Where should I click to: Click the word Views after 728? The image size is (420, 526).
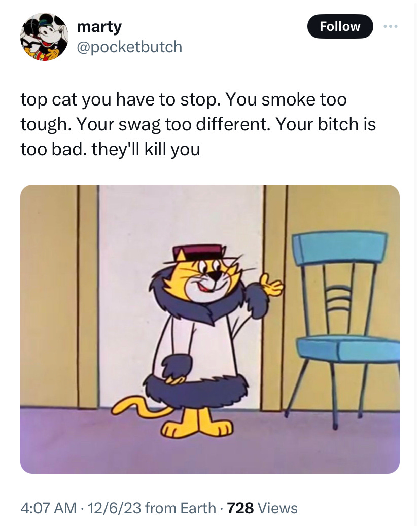277,508
